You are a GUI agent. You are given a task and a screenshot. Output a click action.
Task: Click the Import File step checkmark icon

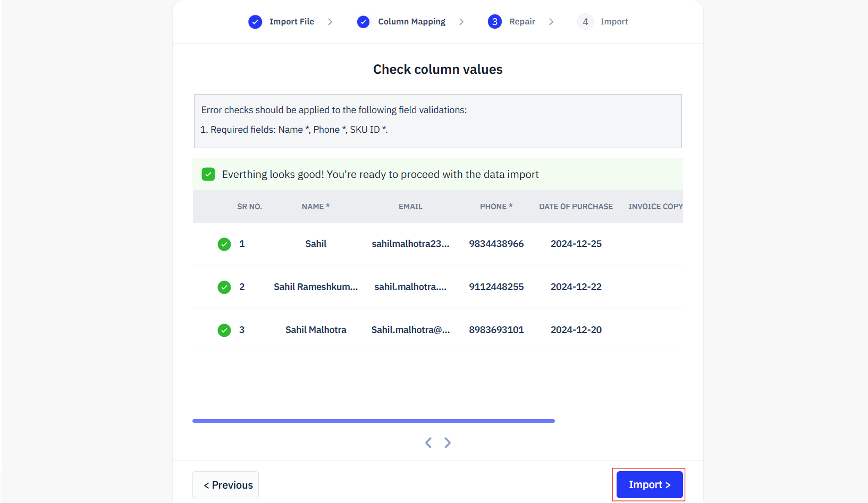(255, 22)
